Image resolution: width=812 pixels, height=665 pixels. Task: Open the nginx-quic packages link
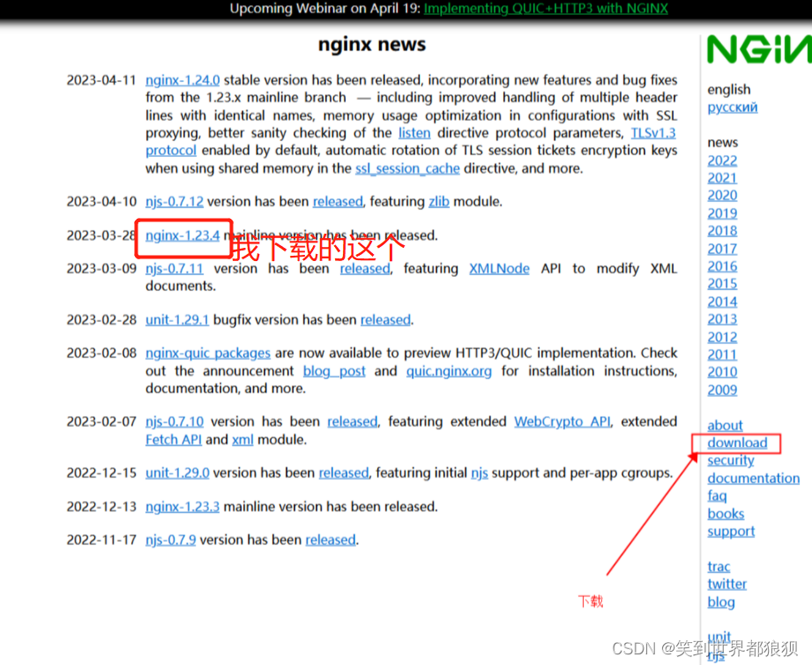click(208, 353)
